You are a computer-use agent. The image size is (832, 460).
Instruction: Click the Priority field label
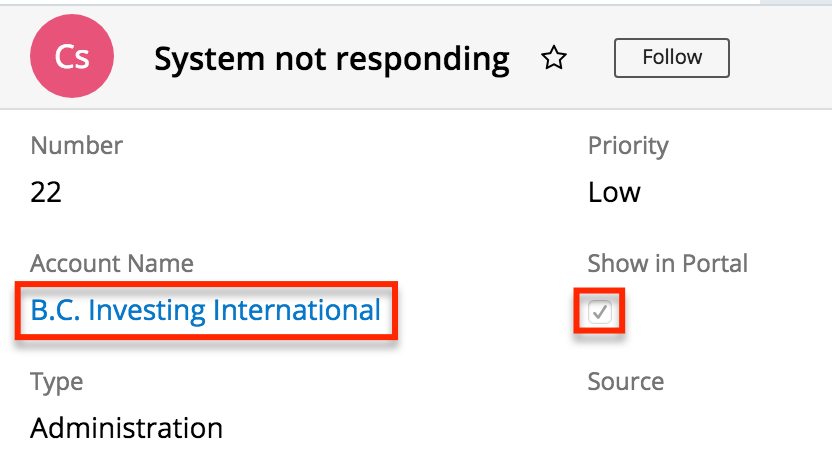628,146
